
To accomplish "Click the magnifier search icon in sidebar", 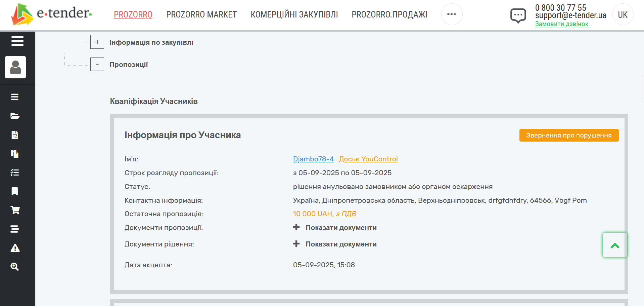I will 15,267.
